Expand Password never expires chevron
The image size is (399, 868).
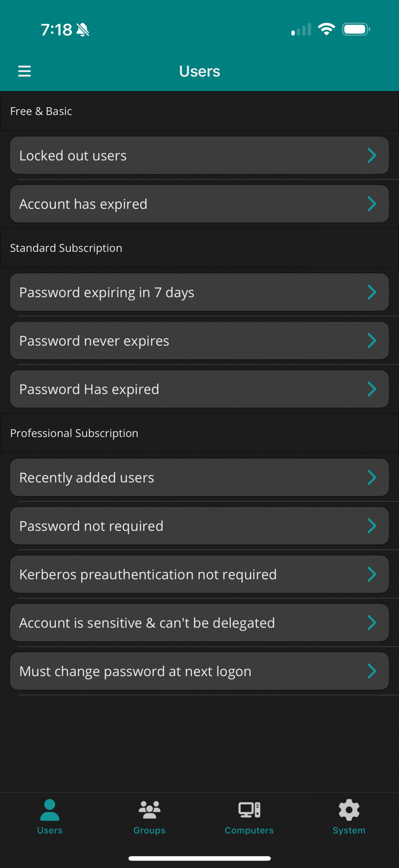coord(372,341)
